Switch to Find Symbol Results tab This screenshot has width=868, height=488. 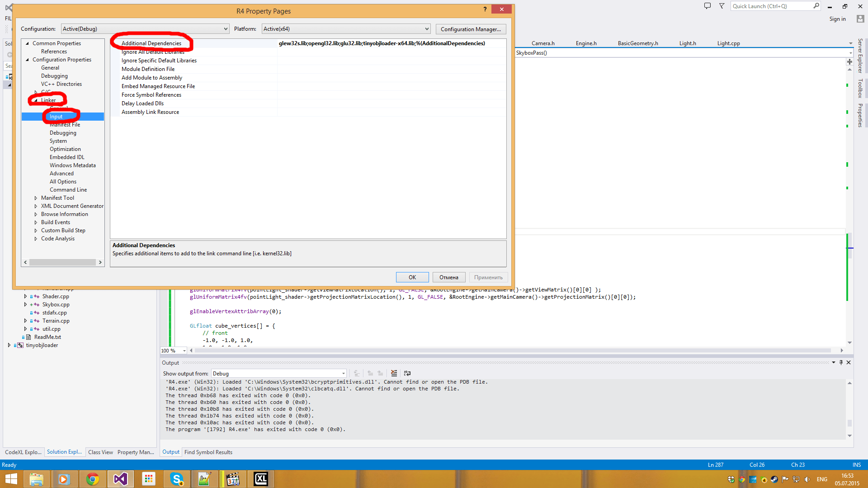(208, 452)
